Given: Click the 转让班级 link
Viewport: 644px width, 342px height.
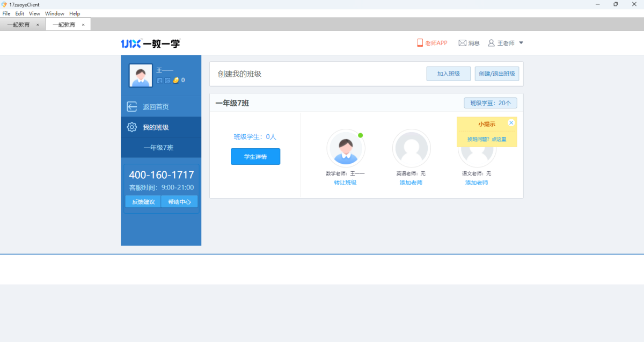Looking at the screenshot, I should point(345,183).
